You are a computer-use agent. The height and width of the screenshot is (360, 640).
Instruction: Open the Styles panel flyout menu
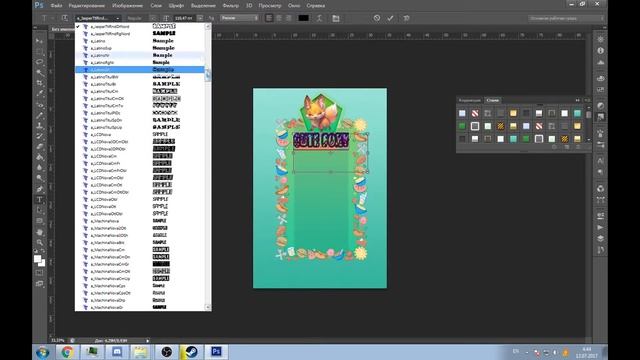587,100
